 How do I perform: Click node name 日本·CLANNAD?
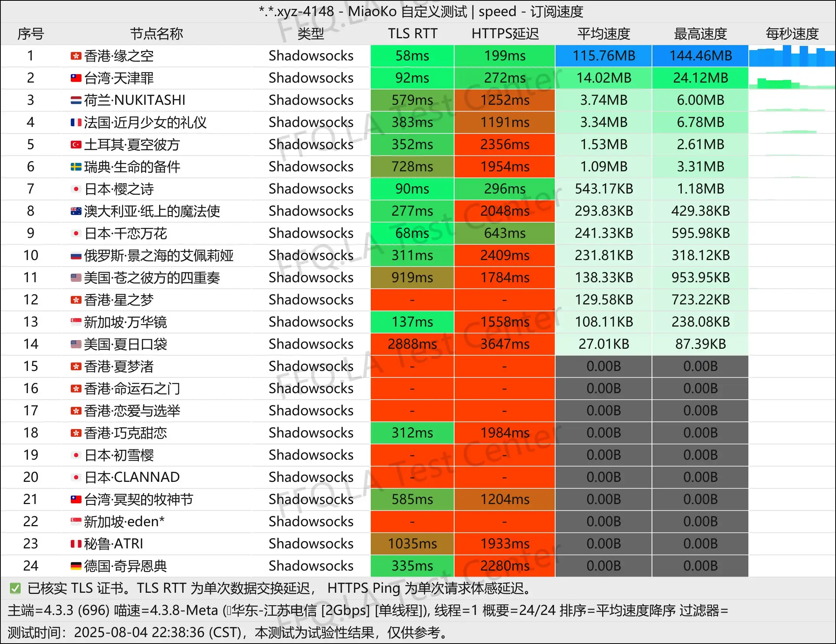(x=132, y=478)
